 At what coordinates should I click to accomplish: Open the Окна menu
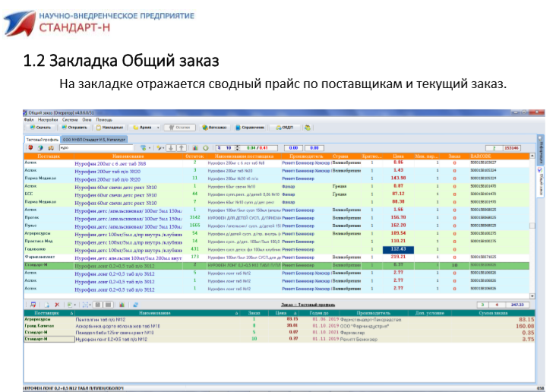click(x=87, y=120)
